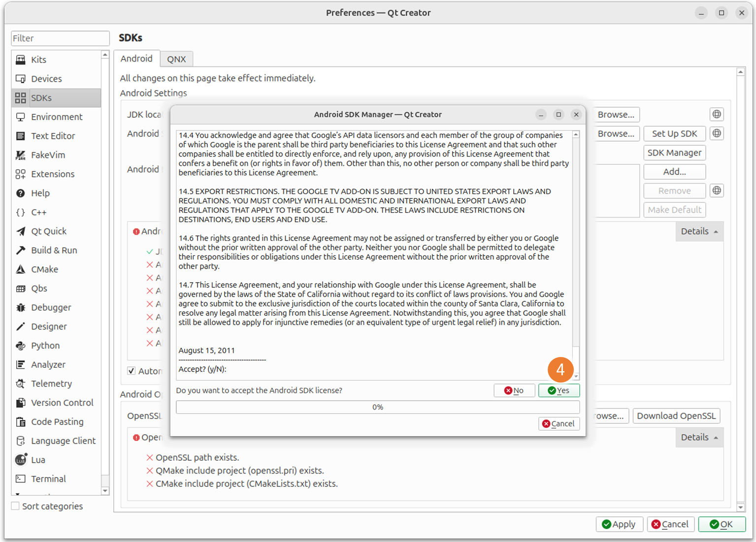
Task: Open the C++ braces icon
Action: tap(21, 212)
